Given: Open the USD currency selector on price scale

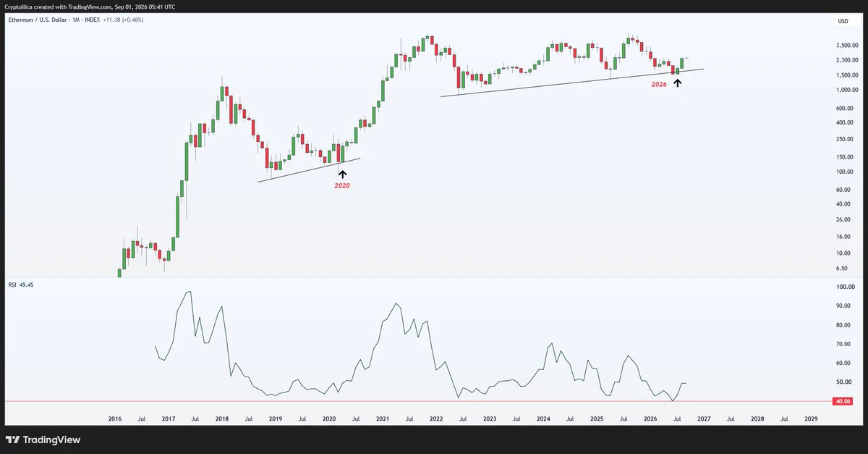Looking at the screenshot, I should coord(843,21).
